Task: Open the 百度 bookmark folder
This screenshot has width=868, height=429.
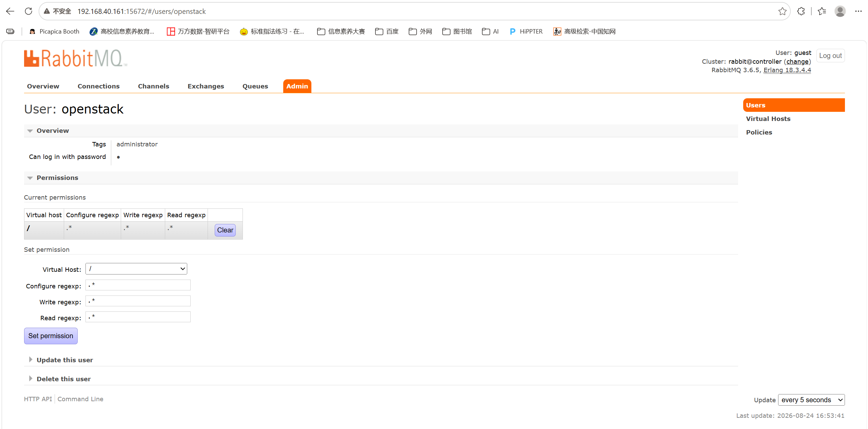Action: pyautogui.click(x=387, y=32)
